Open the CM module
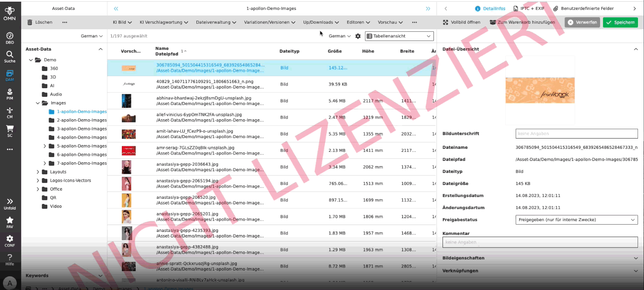 click(x=9, y=113)
